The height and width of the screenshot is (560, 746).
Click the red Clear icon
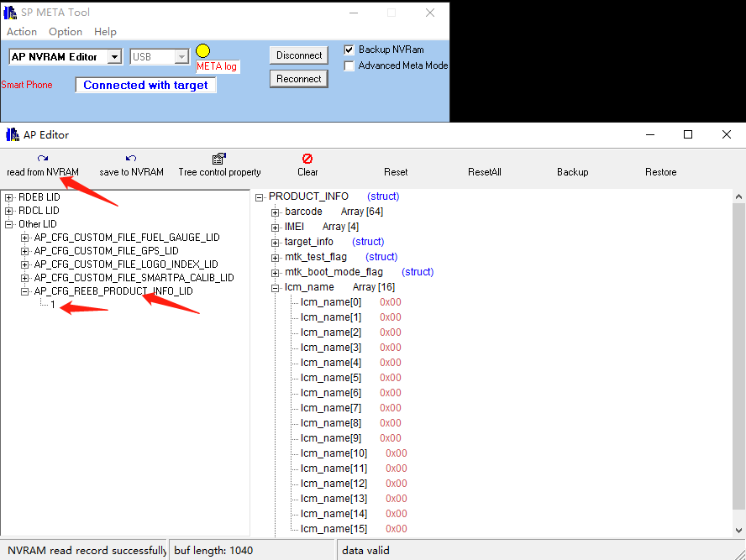coord(307,158)
